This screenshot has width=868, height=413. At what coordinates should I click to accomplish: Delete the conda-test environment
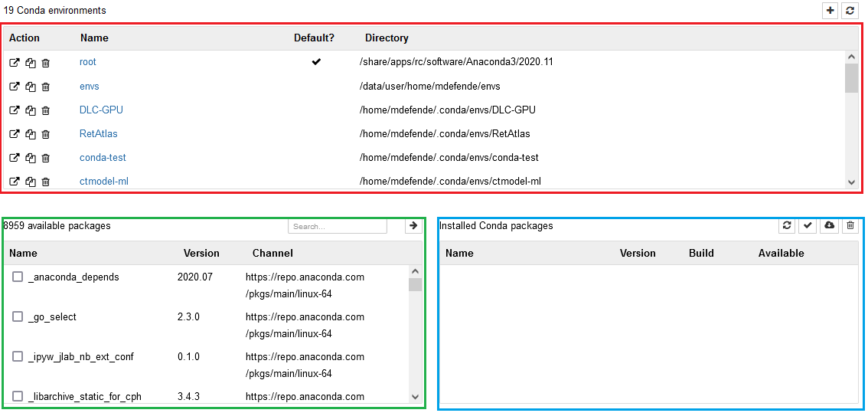(46, 158)
